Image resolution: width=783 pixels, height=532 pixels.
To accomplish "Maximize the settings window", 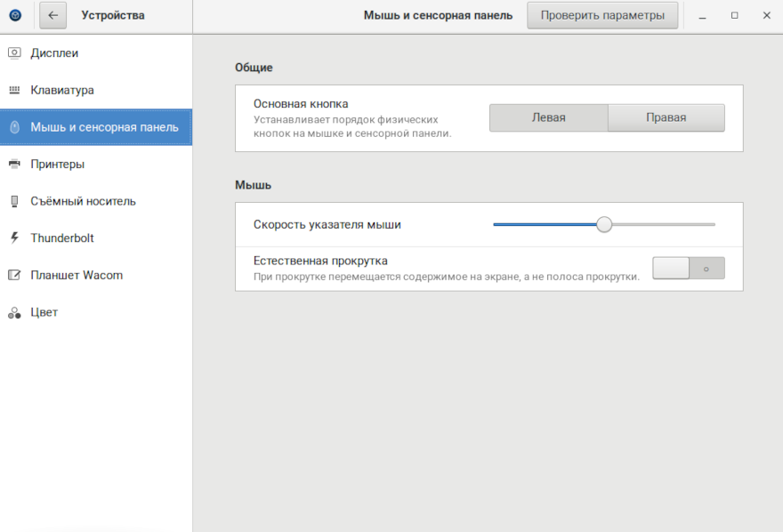I will tap(734, 15).
